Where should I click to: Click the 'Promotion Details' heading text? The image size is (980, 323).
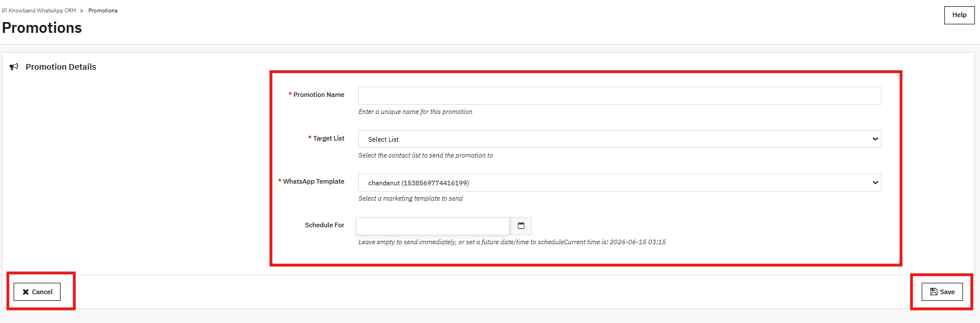pyautogui.click(x=61, y=67)
